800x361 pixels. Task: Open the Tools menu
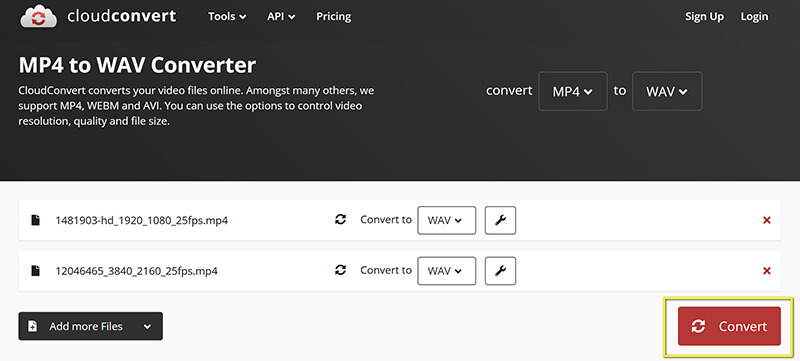click(227, 16)
